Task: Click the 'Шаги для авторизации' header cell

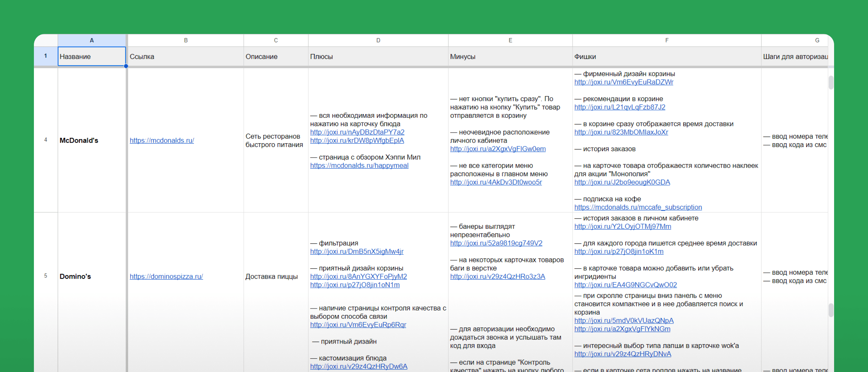Action: point(794,56)
